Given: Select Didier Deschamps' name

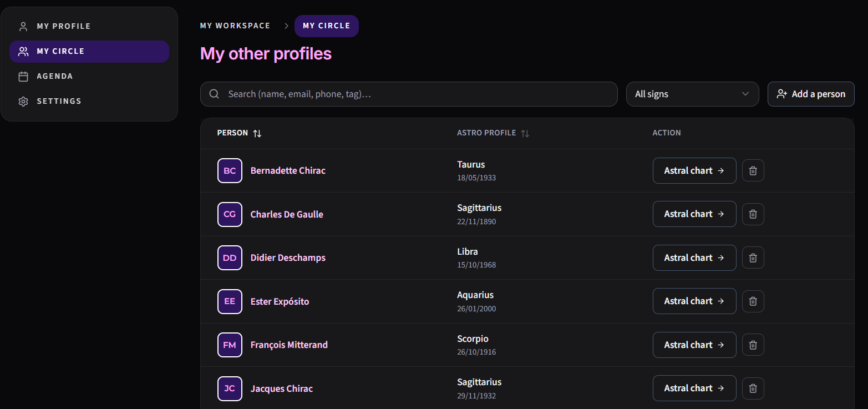Looking at the screenshot, I should coord(288,257).
